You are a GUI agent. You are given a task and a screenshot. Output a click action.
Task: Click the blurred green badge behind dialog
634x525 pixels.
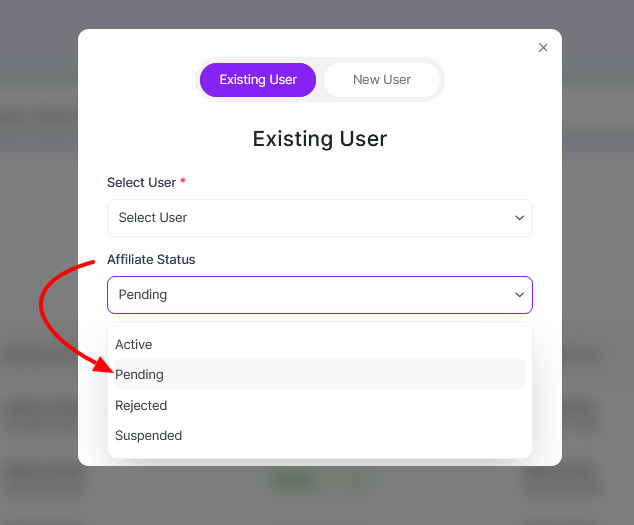(290, 481)
